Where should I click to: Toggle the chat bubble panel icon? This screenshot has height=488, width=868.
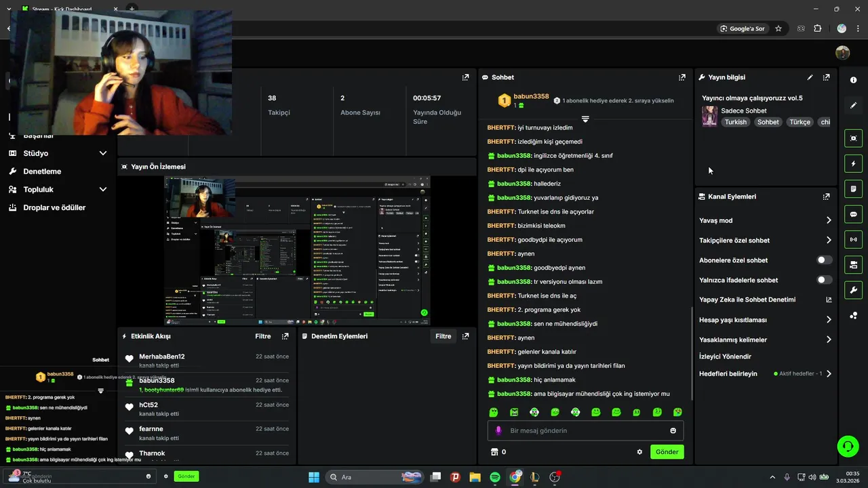853,214
